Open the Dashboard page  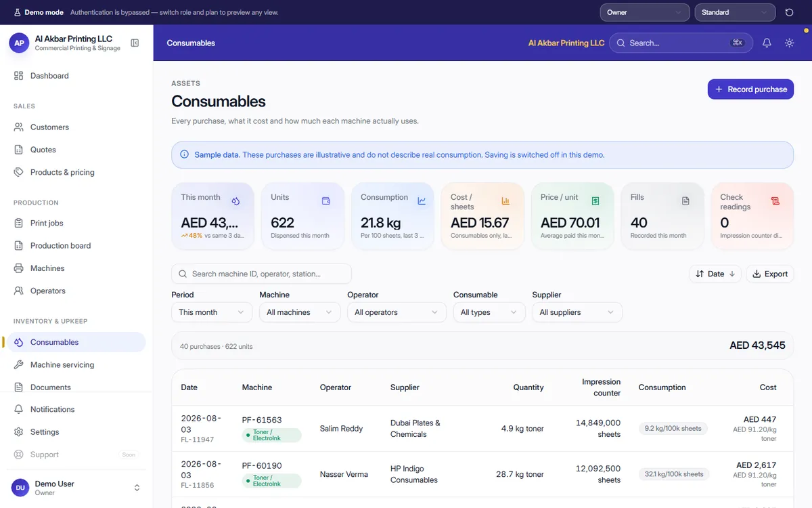pyautogui.click(x=76, y=76)
